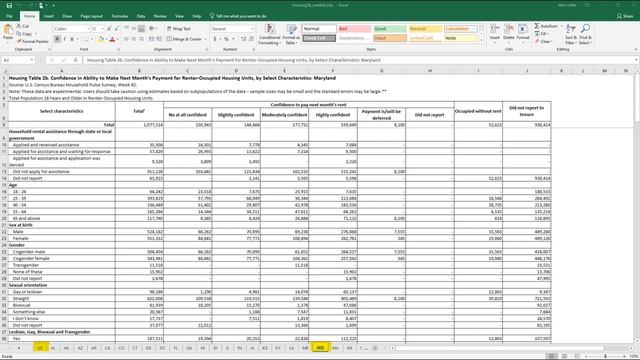Click Merge & Center button
Image resolution: width=640 pixels, height=360 pixels.
[185, 39]
